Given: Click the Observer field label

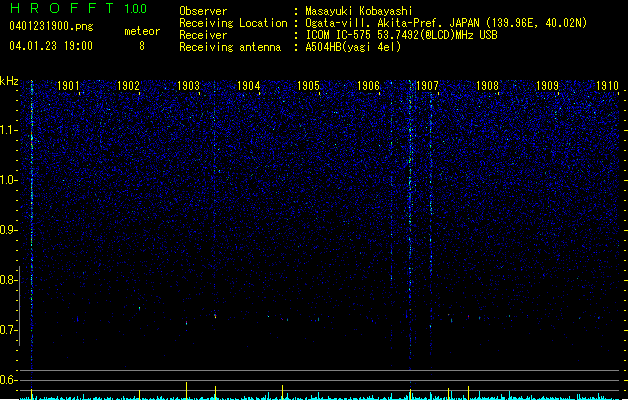Looking at the screenshot, I should point(203,11).
